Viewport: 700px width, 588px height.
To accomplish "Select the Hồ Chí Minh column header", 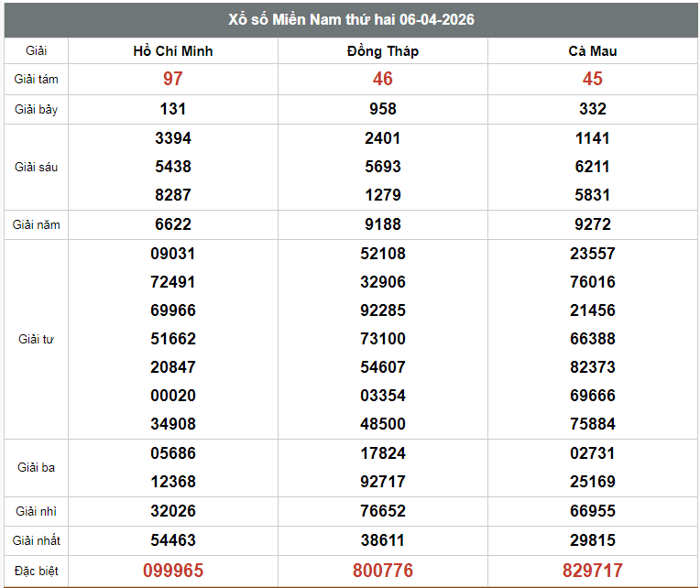I will click(173, 51).
